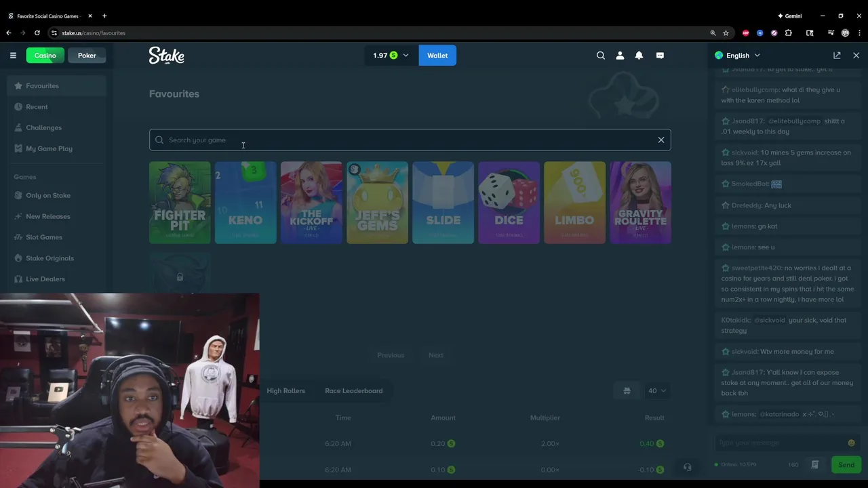Image resolution: width=868 pixels, height=488 pixels.
Task: Select the Race Leaderboard tab
Action: click(353, 391)
